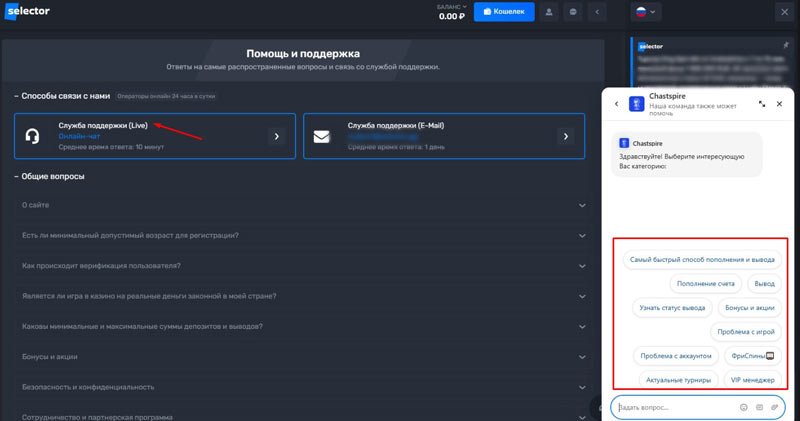The width and height of the screenshot is (800, 421).
Task: Click the envelope E-Mail support icon
Action: click(x=321, y=137)
